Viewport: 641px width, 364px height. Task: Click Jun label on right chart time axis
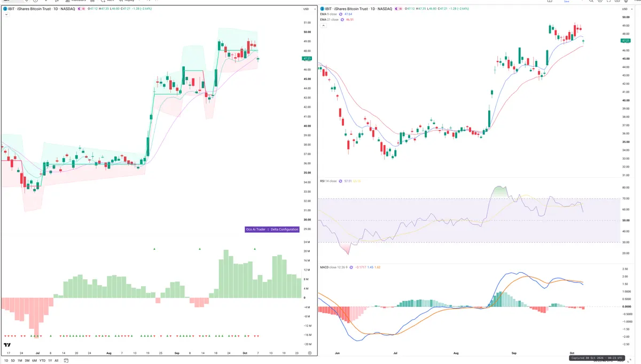pos(336,353)
